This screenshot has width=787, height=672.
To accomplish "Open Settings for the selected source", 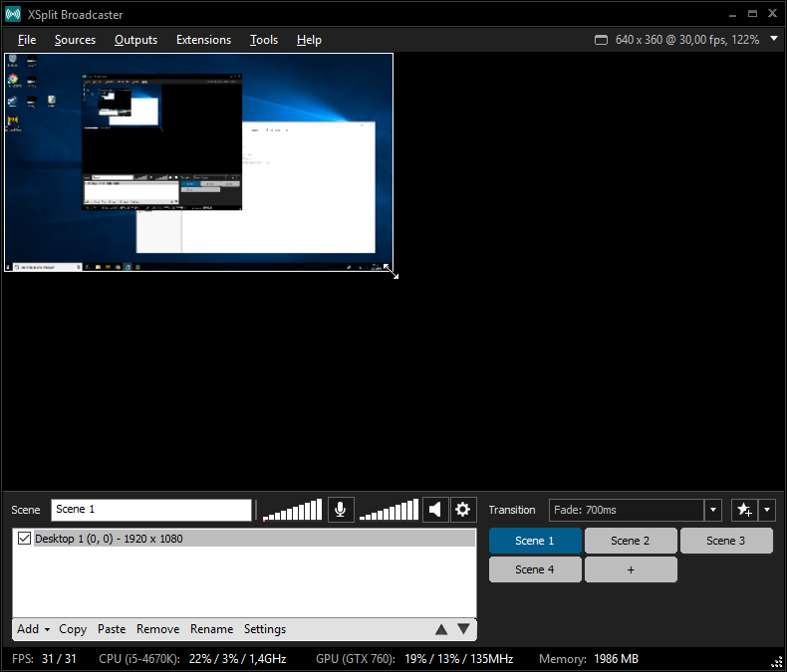I will (x=265, y=629).
